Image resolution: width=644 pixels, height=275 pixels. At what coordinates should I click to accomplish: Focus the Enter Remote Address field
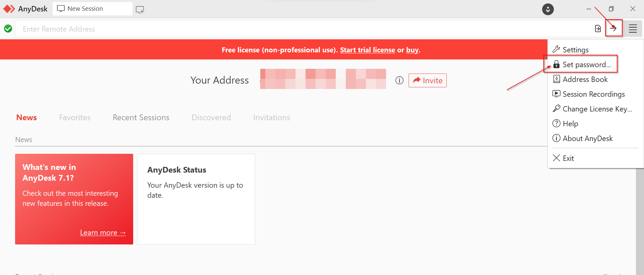pos(302,29)
